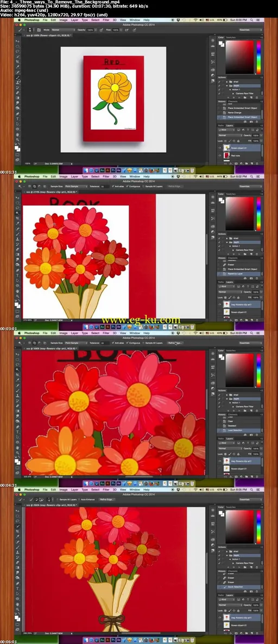
Task: Click the sss document tab in the 8:00 PM frame
Action: (49, 35)
